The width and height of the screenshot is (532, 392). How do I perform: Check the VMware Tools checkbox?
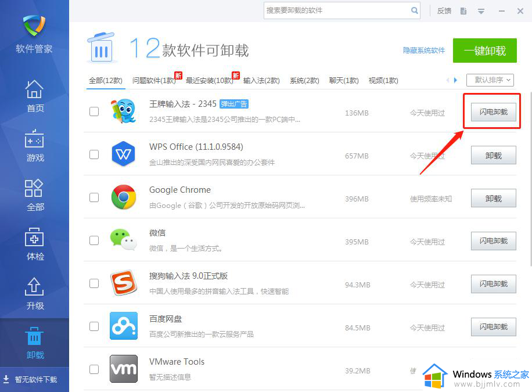pyautogui.click(x=94, y=369)
